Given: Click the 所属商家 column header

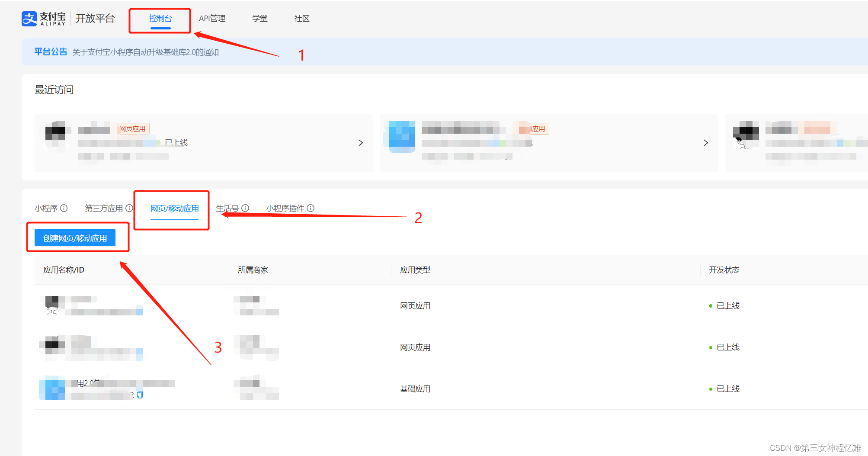Looking at the screenshot, I should click(253, 270).
